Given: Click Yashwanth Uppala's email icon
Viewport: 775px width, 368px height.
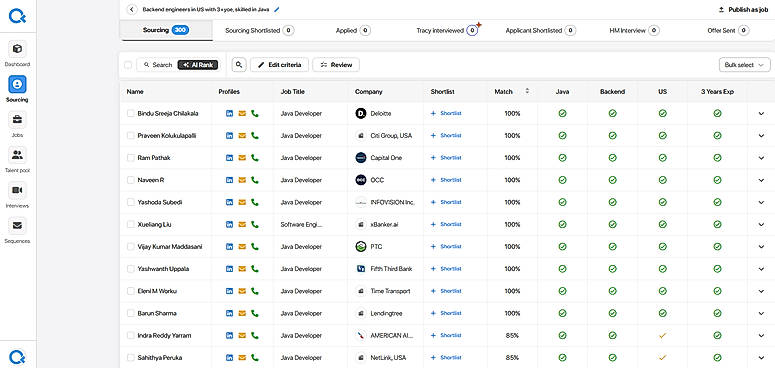Looking at the screenshot, I should tap(242, 269).
